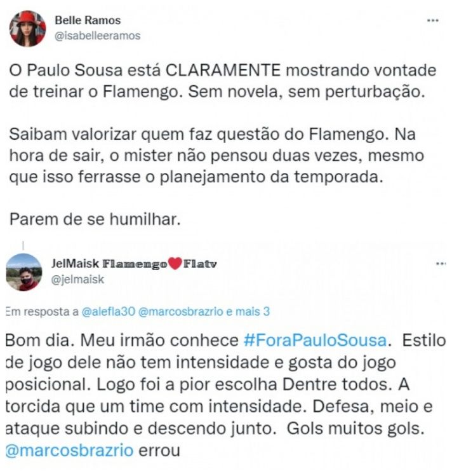Open the @marcosbrazrio mention in tweet body

[69, 450]
